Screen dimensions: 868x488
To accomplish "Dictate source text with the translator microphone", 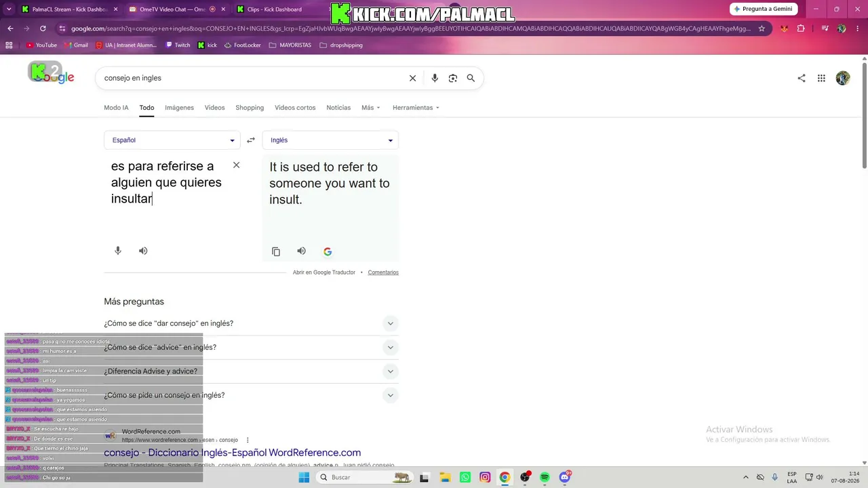I will (x=118, y=251).
